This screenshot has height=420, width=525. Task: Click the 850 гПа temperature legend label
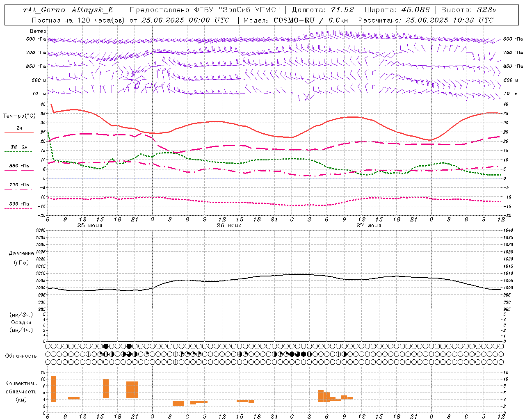pyautogui.click(x=19, y=166)
